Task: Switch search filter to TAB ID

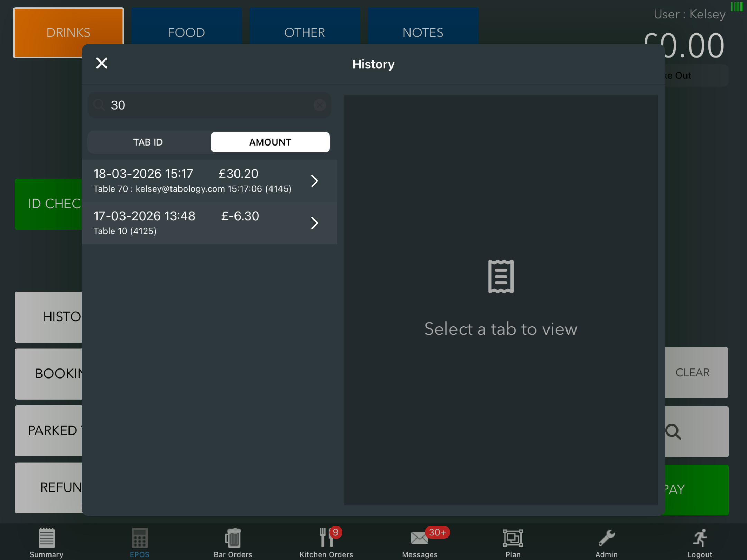Action: 148,142
